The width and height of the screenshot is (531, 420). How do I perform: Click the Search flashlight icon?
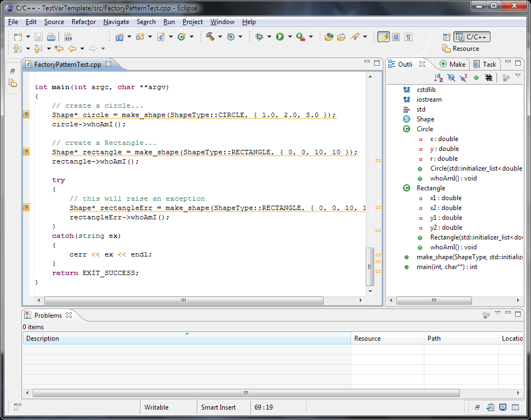pos(355,37)
